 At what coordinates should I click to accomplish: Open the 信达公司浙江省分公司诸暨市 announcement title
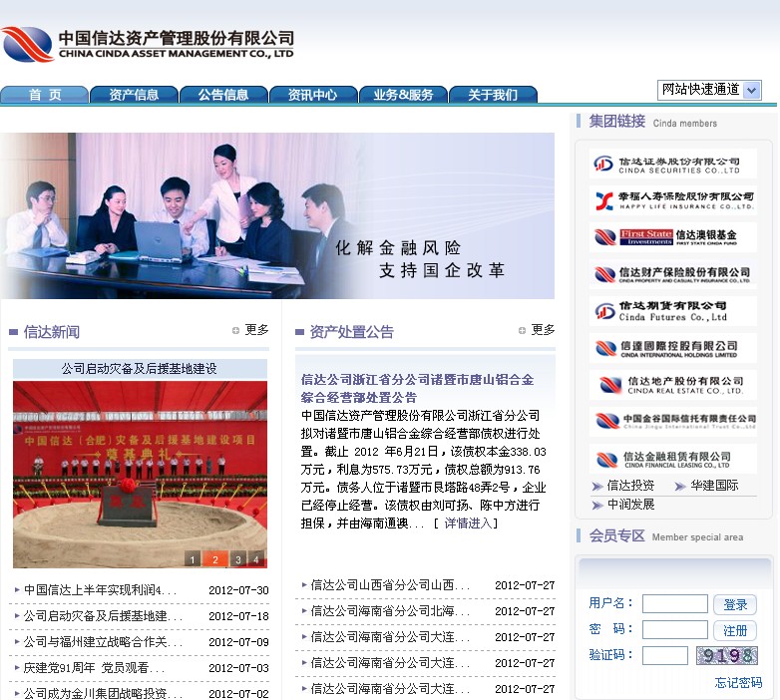(x=417, y=388)
